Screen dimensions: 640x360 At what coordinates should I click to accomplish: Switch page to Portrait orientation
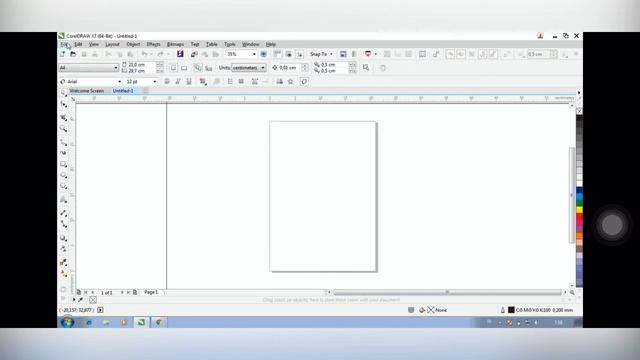pyautogui.click(x=173, y=68)
